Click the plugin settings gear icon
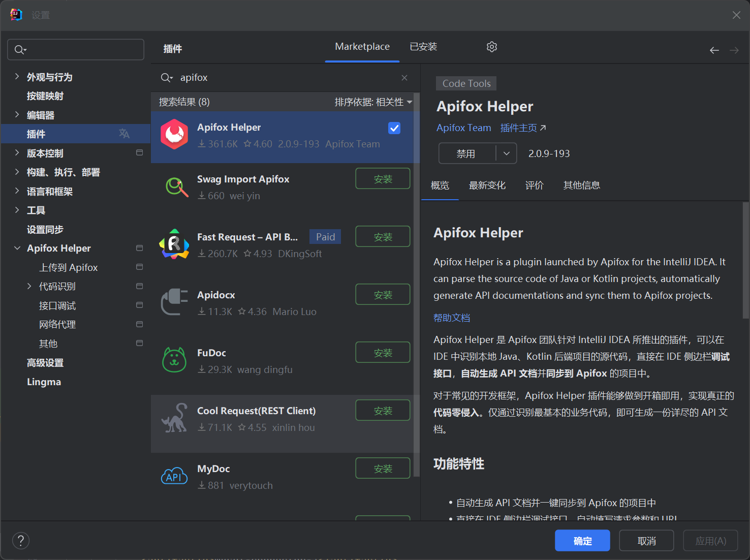750x560 pixels. tap(491, 47)
